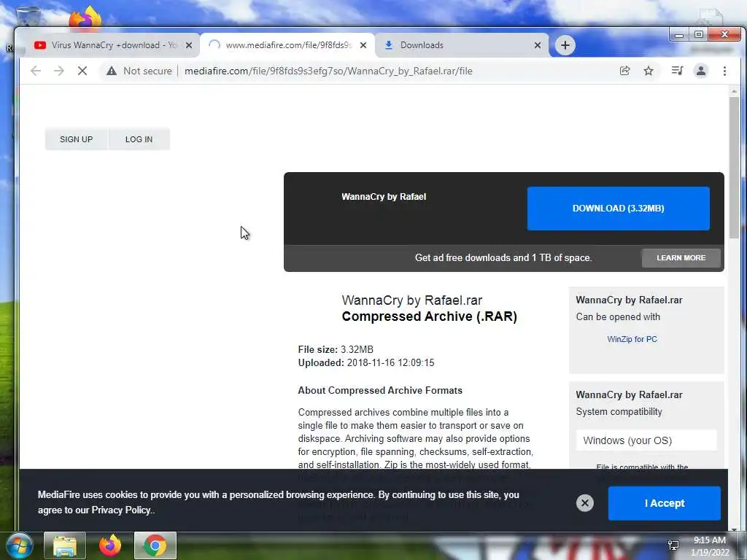747x560 pixels.
Task: Click the clock showing 9:15 AM
Action: coord(709,540)
